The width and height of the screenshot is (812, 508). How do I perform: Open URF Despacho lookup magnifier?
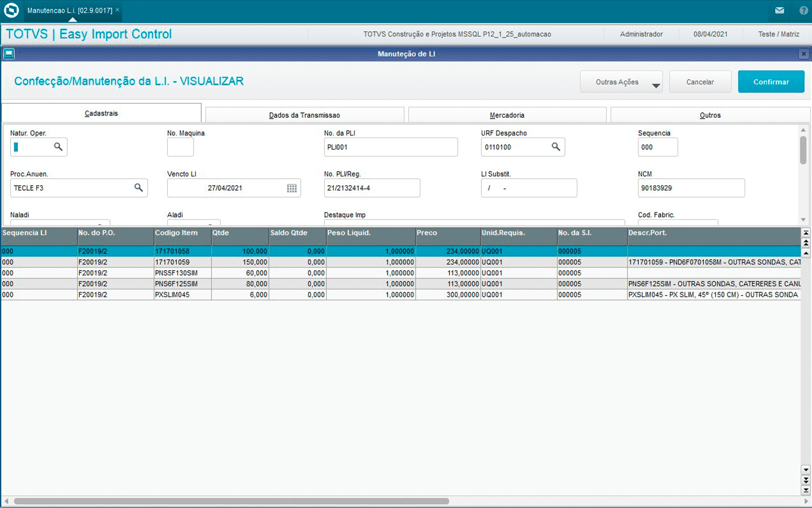point(555,146)
